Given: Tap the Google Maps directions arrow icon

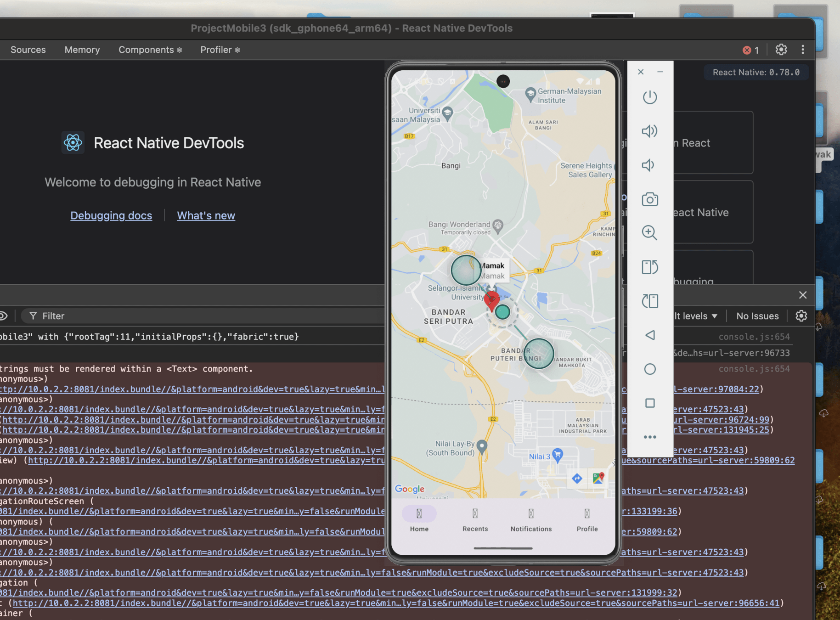Looking at the screenshot, I should pos(577,479).
